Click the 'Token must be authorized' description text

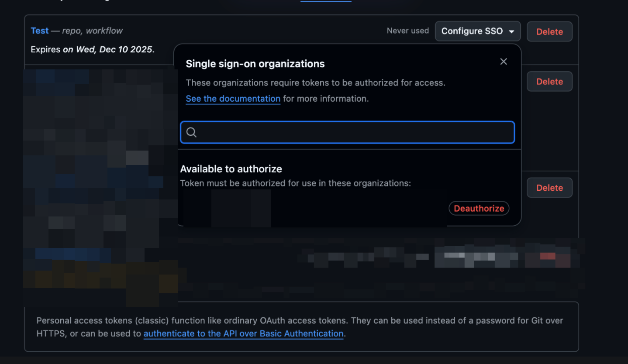click(x=295, y=183)
